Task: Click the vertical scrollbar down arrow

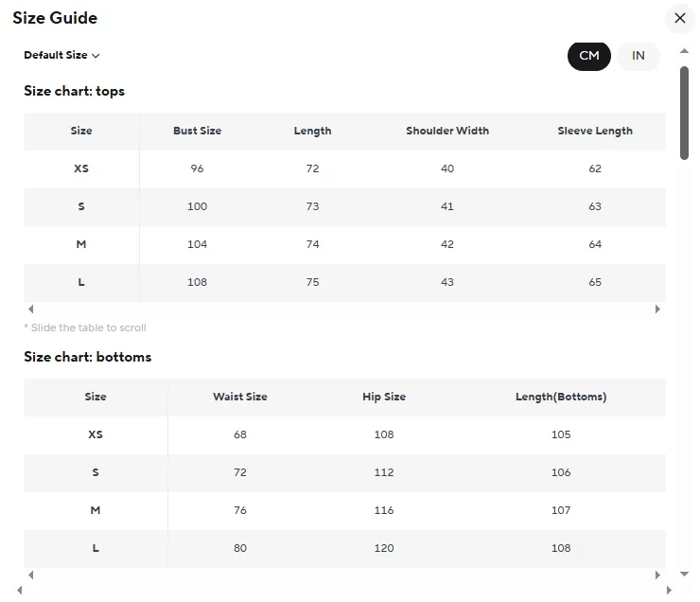Action: (685, 574)
